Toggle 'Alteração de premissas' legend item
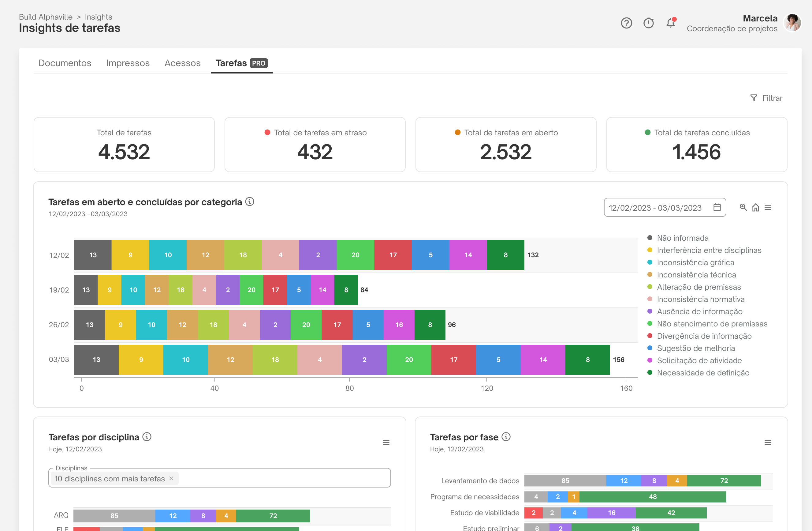 click(x=694, y=287)
